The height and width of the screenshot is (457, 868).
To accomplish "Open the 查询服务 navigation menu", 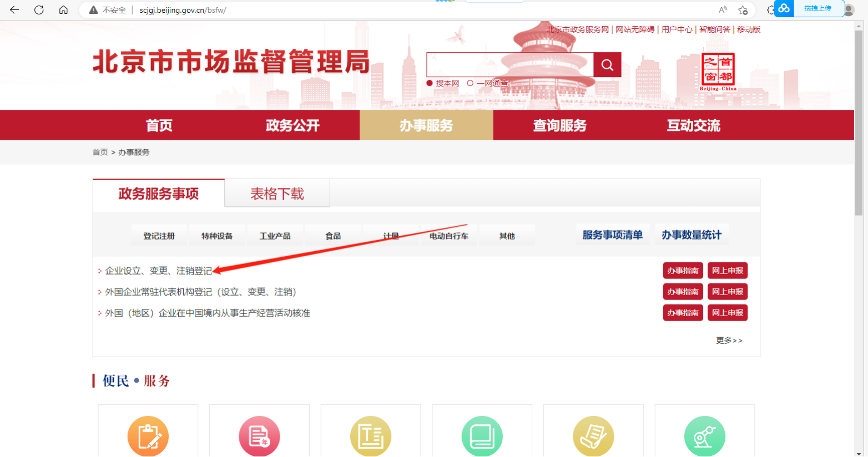I will coord(560,125).
